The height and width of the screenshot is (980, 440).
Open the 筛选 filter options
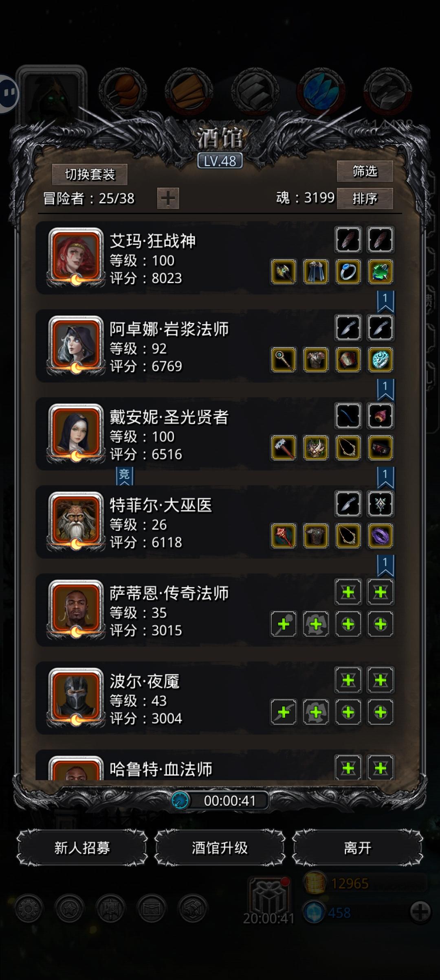click(x=365, y=171)
